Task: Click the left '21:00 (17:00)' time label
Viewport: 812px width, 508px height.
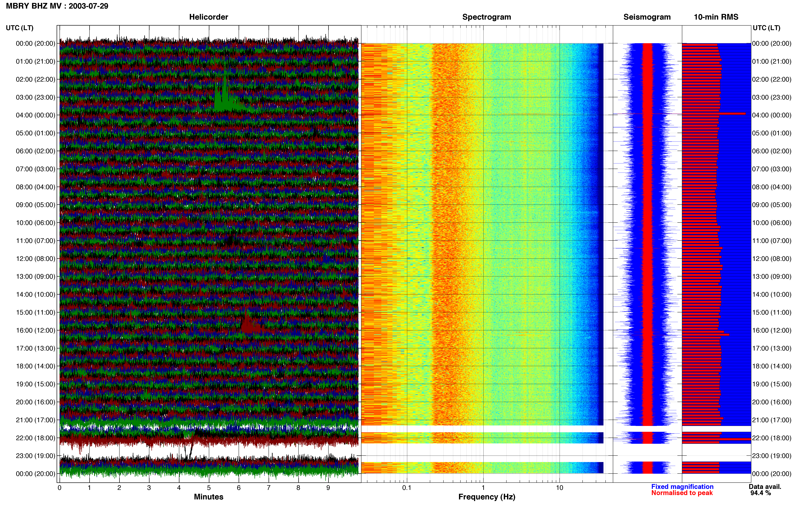Action: (36, 420)
